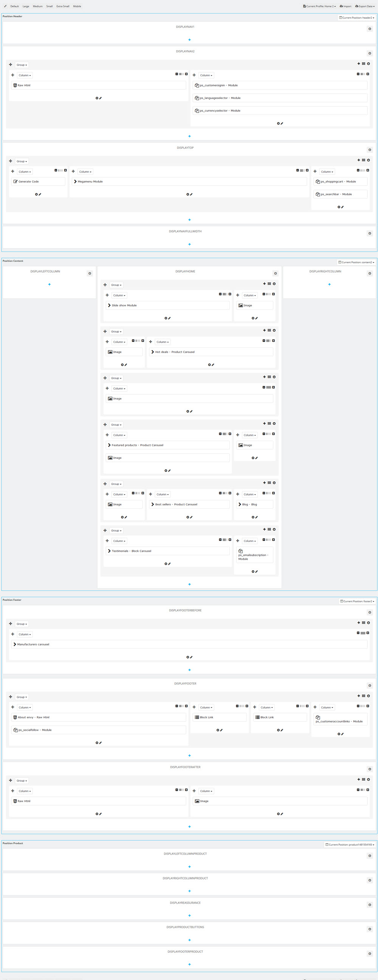Click grid icon in DISPLAYTOP group row
378x980 pixels.
point(363,160)
